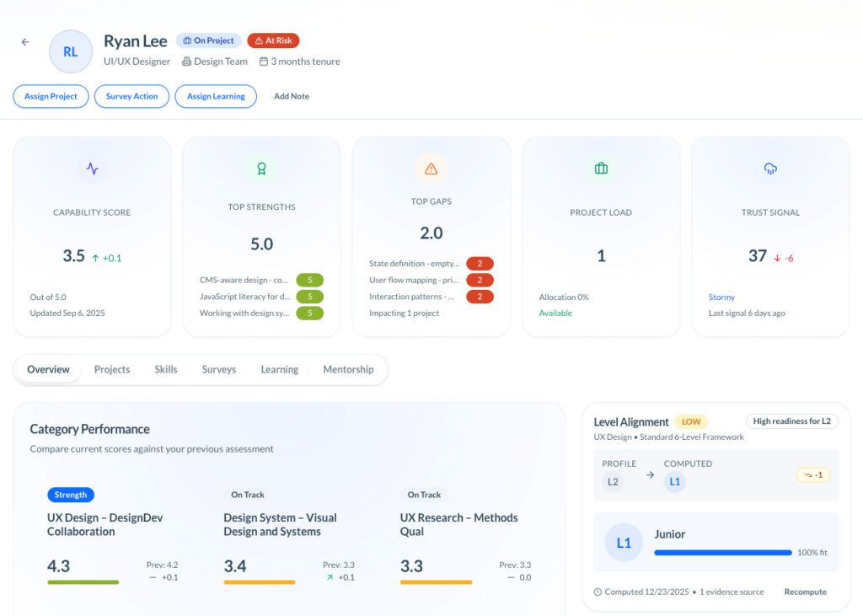Click the 100% fit progress bar for L1
This screenshot has height=616, width=863.
coord(722,552)
